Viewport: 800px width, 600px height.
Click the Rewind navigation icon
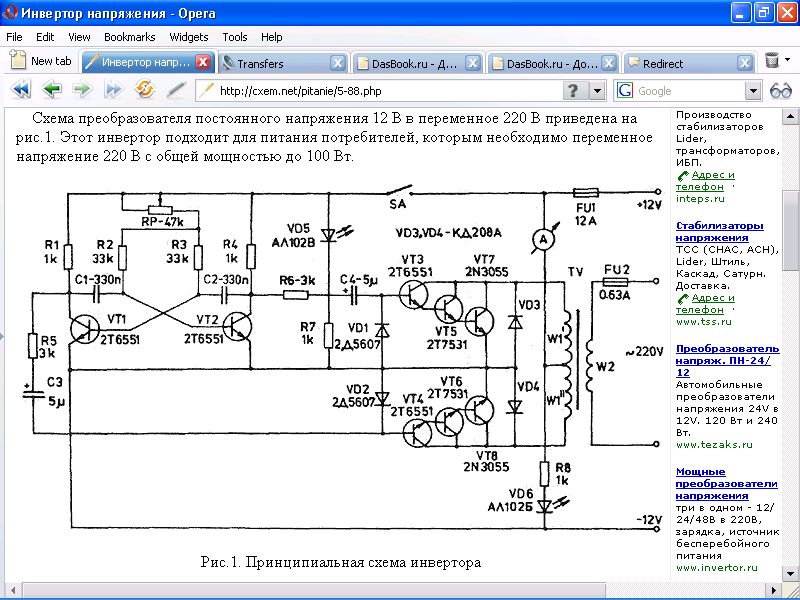pyautogui.click(x=21, y=90)
